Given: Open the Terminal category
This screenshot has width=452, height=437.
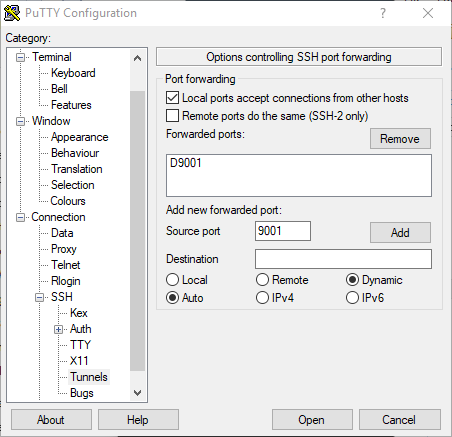Looking at the screenshot, I should click(52, 57).
